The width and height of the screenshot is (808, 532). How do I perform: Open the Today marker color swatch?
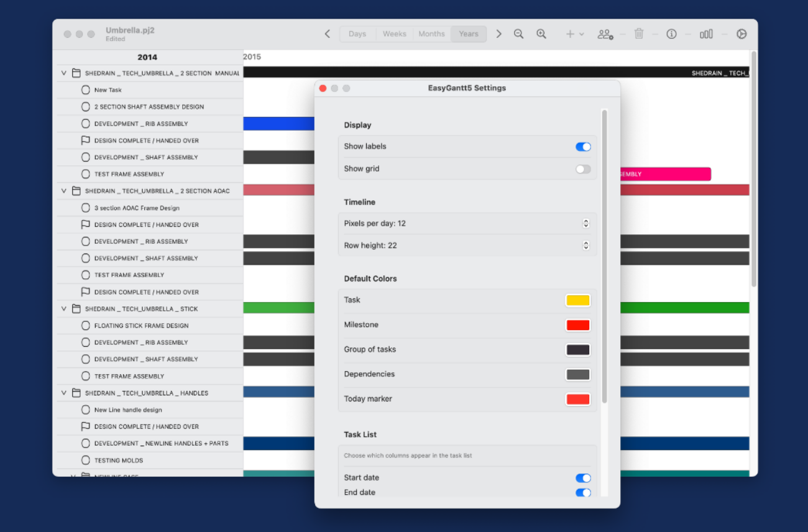tap(578, 400)
